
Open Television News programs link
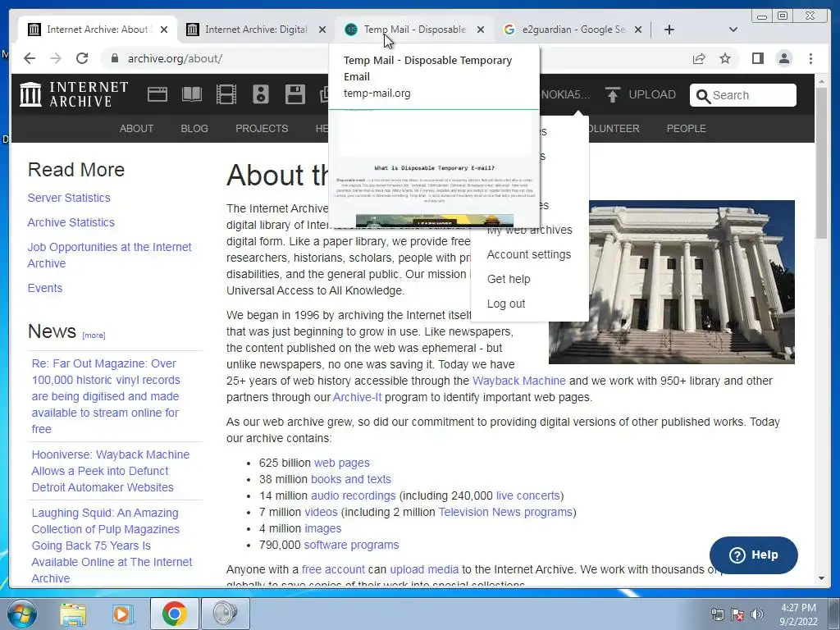tap(505, 512)
